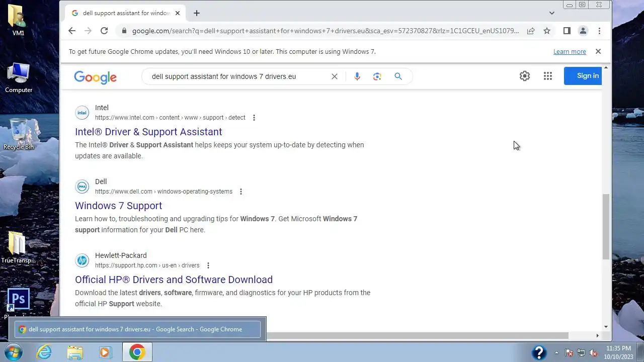The height and width of the screenshot is (362, 644).
Task: Search by image with Google Lens
Action: tap(377, 76)
